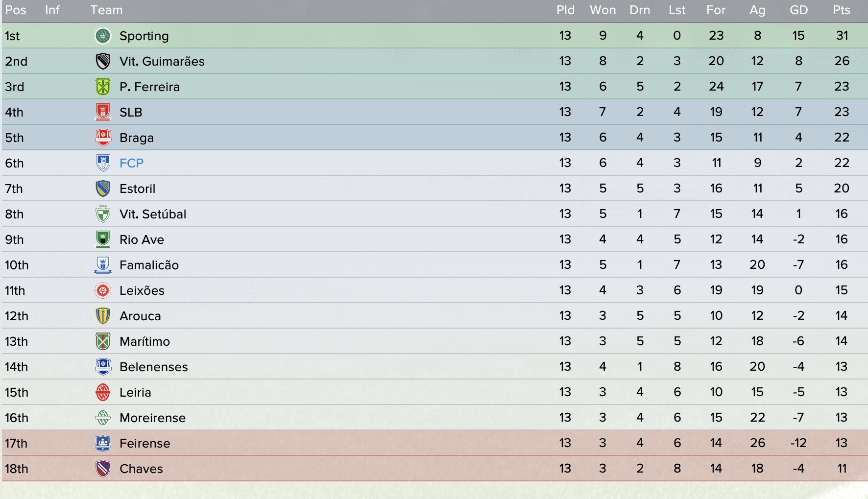Click the Pos column header

[16, 10]
